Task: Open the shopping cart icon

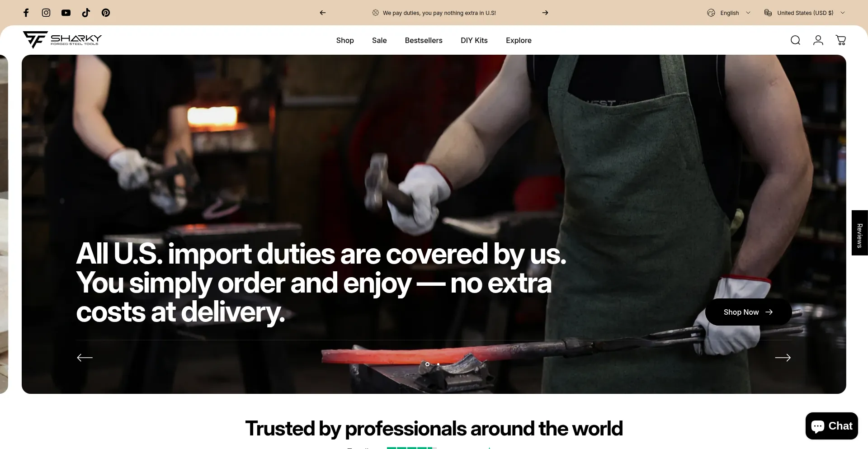Action: (841, 40)
